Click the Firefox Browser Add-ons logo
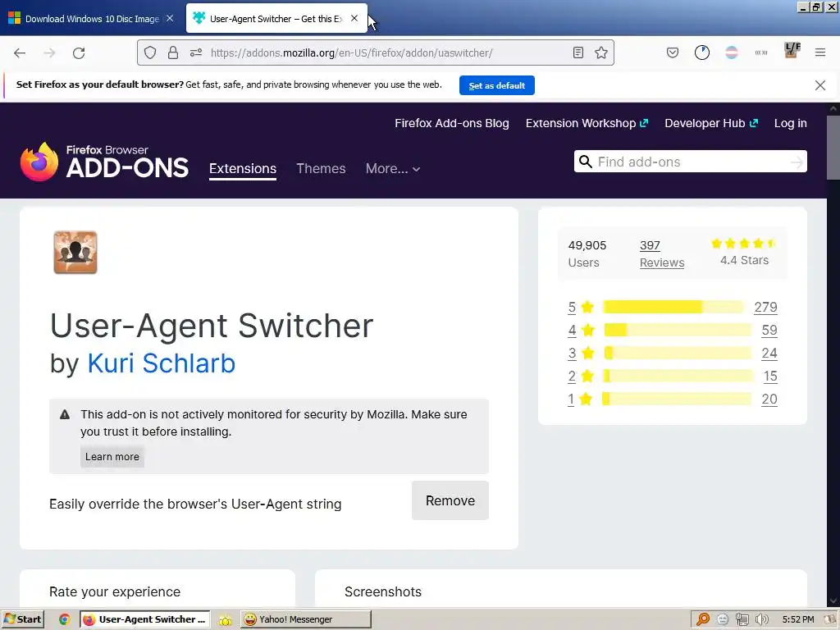This screenshot has height=630, width=840. click(104, 162)
